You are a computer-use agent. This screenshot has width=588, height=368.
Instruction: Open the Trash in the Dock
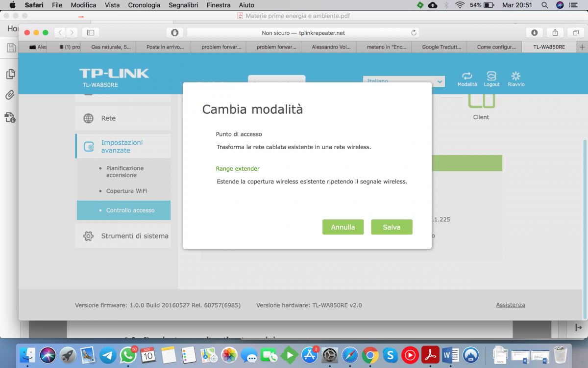pos(560,354)
